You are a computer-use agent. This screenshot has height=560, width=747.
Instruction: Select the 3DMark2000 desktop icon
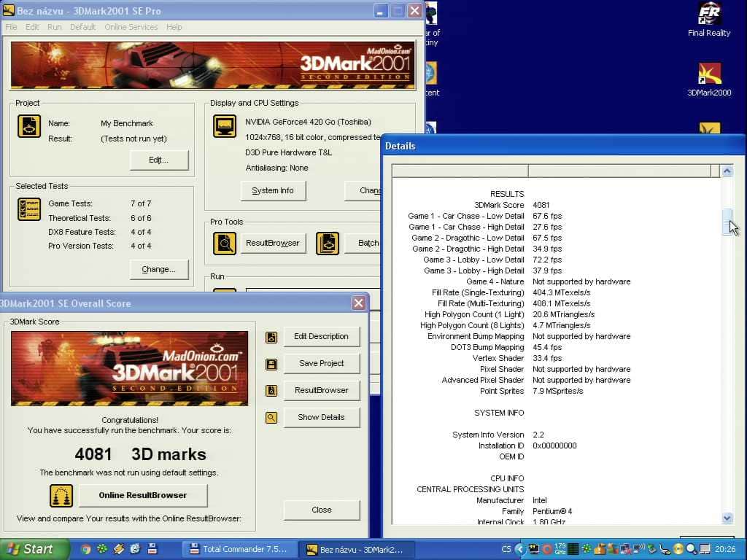pos(709,80)
